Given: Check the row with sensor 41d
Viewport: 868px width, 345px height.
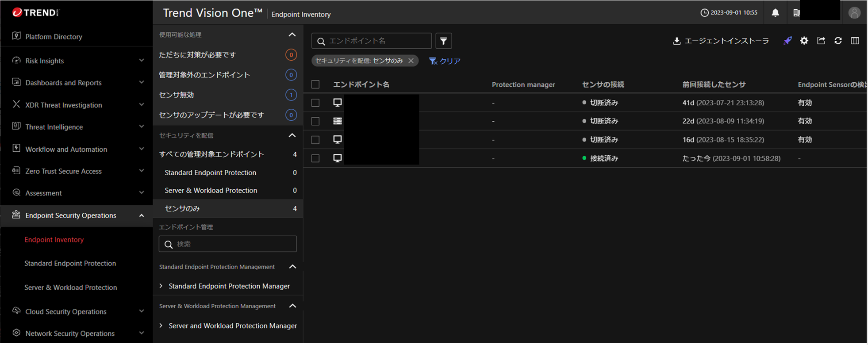Looking at the screenshot, I should pos(315,103).
